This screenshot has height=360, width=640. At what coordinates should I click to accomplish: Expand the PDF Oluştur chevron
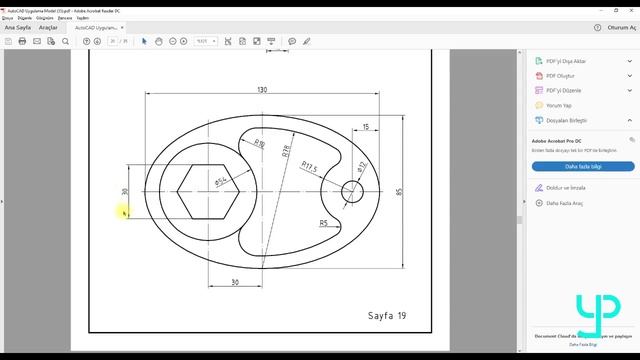pos(630,76)
